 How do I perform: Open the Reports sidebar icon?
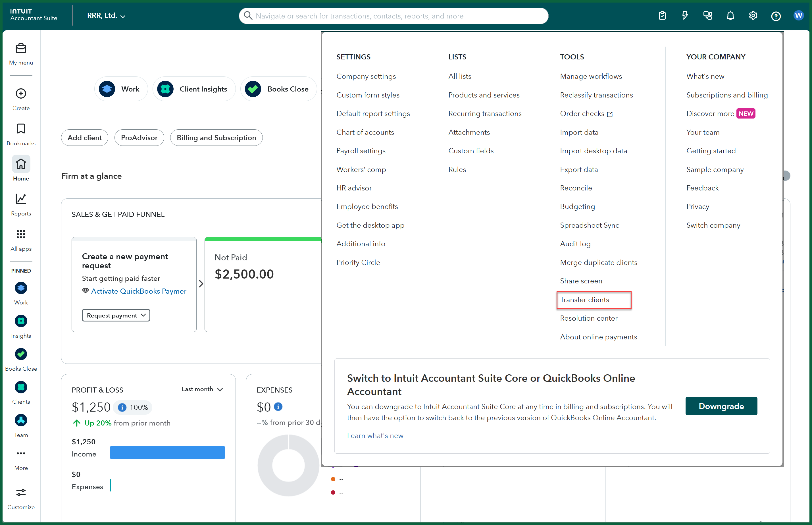point(21,199)
